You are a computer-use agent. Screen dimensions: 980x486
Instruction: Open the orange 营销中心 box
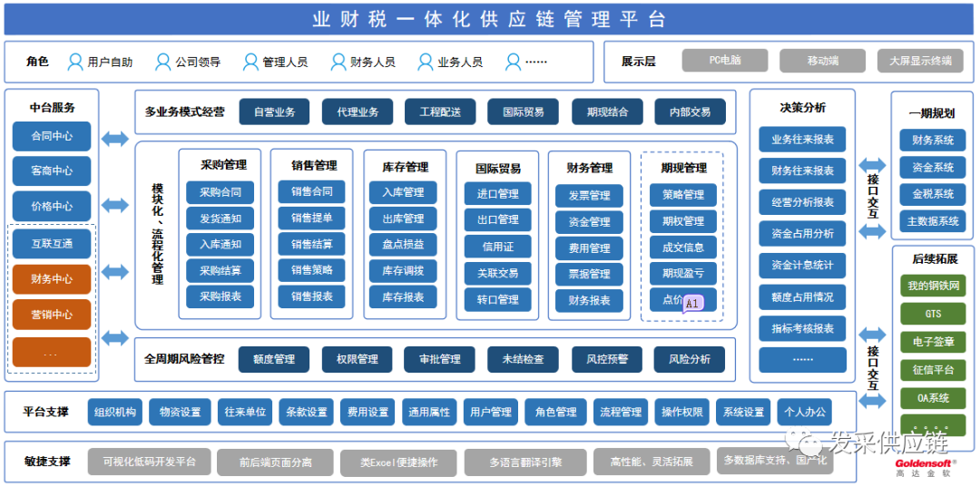52,315
